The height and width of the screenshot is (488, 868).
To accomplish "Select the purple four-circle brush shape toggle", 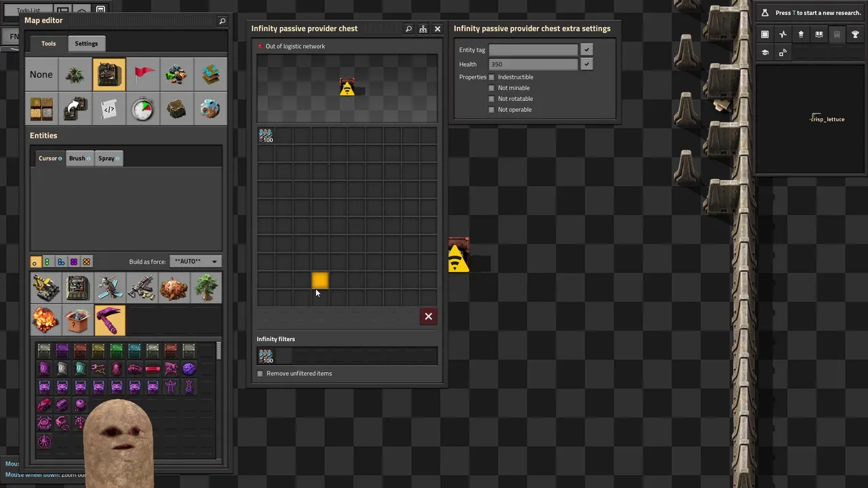I will (x=73, y=262).
